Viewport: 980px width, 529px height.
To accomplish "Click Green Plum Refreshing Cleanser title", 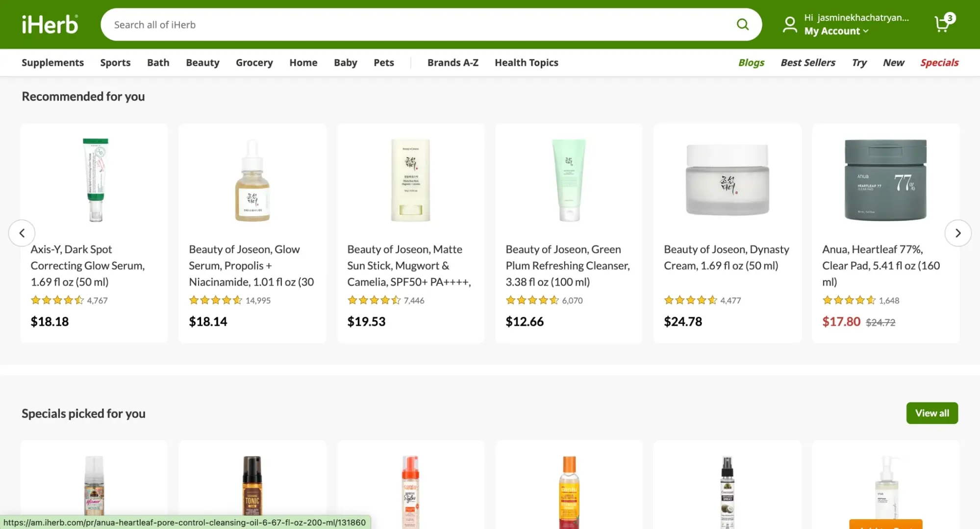I will tap(568, 266).
